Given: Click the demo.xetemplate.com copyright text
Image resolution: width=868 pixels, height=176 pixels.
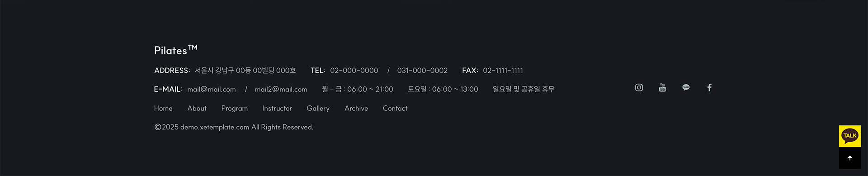Looking at the screenshot, I should (215, 127).
